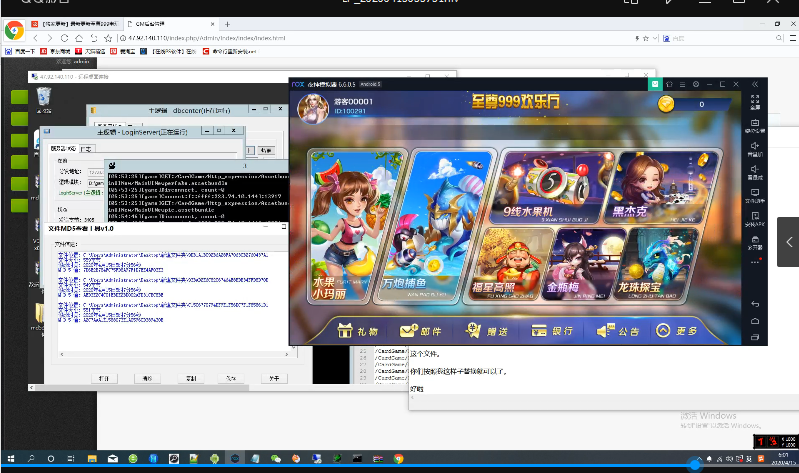Open the 公告 announcement speaker icon
799x473 pixels.
point(616,331)
